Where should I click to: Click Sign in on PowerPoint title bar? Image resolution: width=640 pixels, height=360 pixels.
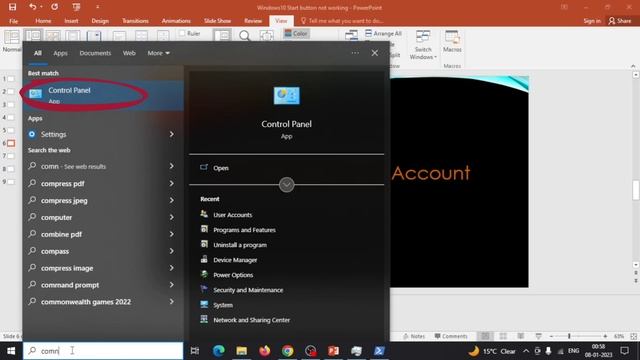pyautogui.click(x=592, y=21)
